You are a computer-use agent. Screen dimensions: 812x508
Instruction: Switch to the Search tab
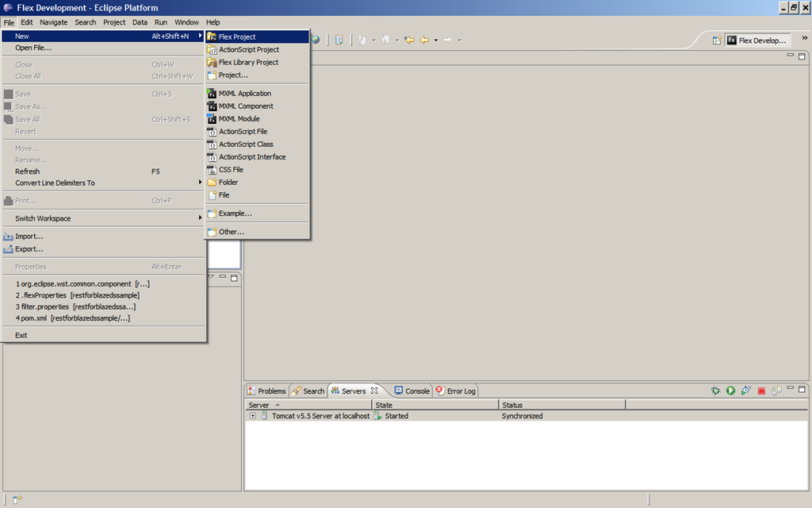(308, 391)
